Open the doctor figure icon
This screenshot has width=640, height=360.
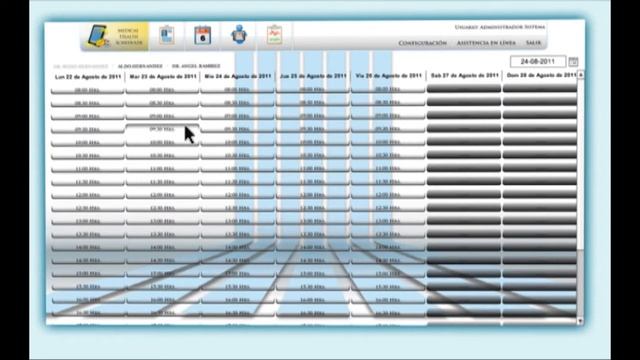(239, 35)
